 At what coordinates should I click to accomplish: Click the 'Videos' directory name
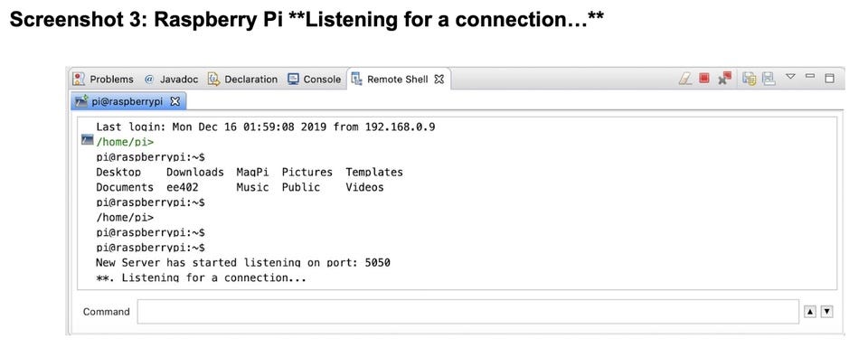tap(364, 187)
